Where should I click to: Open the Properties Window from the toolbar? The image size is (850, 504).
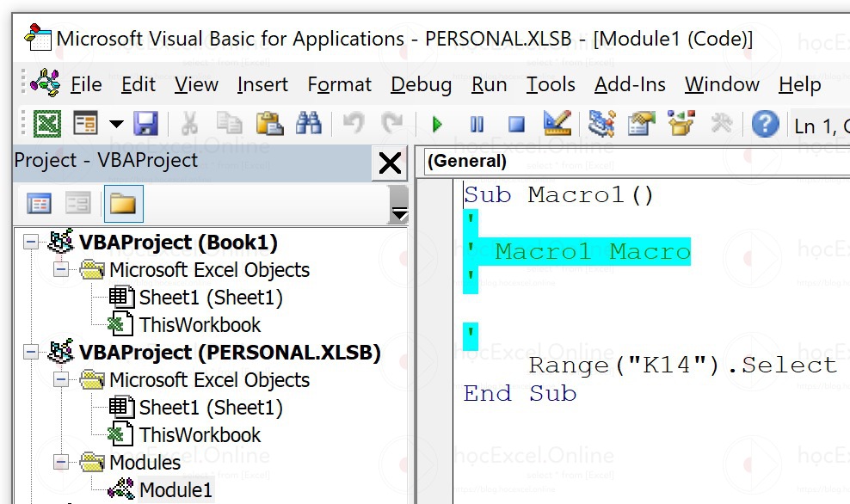pos(640,124)
